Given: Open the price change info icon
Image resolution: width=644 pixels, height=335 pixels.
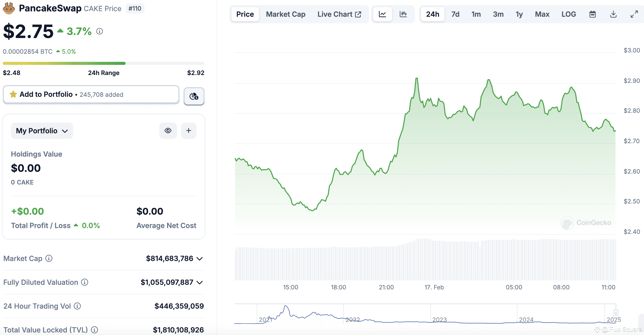Looking at the screenshot, I should (x=99, y=31).
